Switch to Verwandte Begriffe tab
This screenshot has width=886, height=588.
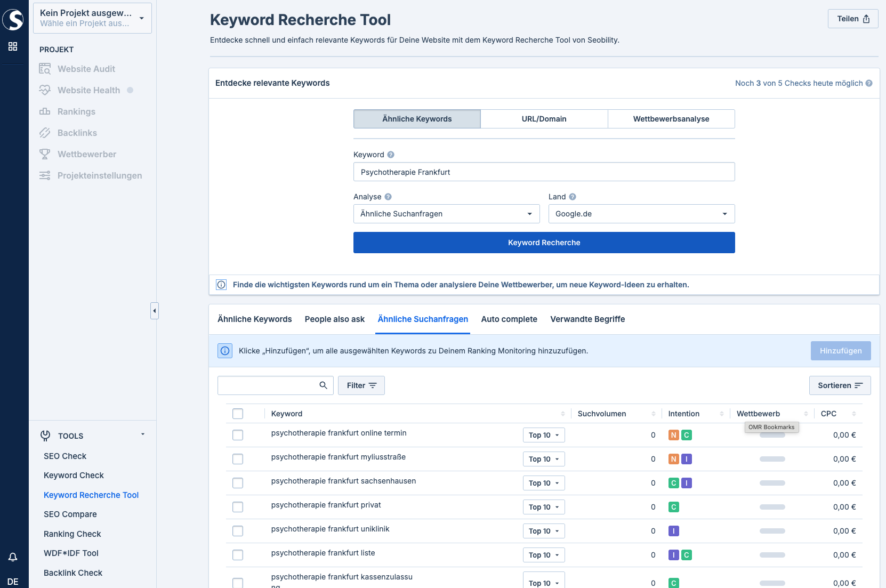tap(587, 319)
